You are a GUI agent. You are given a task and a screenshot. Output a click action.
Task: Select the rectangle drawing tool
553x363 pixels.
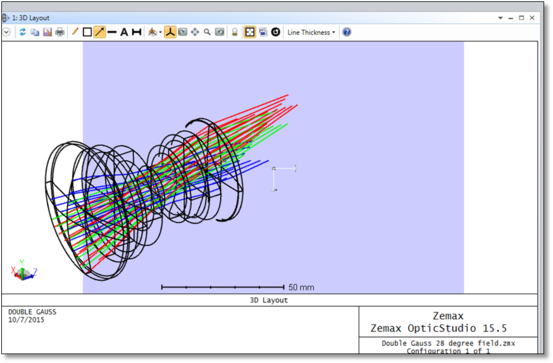pyautogui.click(x=87, y=32)
